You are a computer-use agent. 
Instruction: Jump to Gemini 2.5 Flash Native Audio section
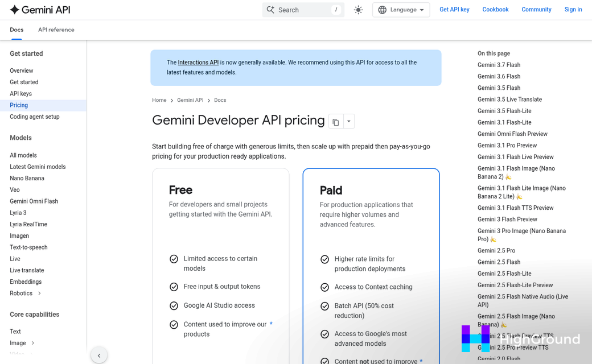click(x=523, y=301)
